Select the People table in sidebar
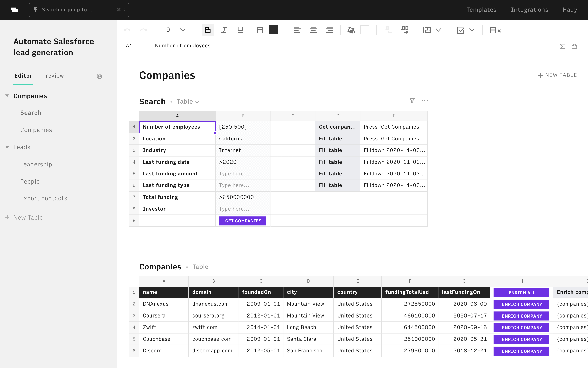This screenshot has height=368, width=588. point(30,182)
